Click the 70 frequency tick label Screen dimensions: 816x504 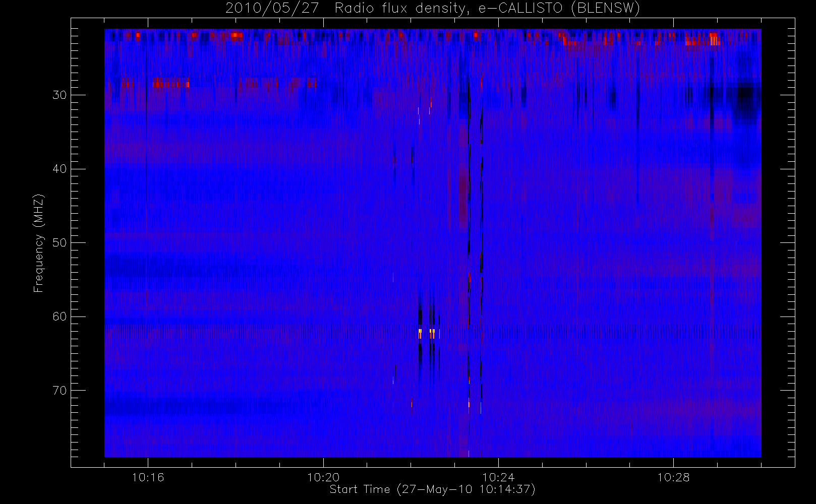pos(60,390)
